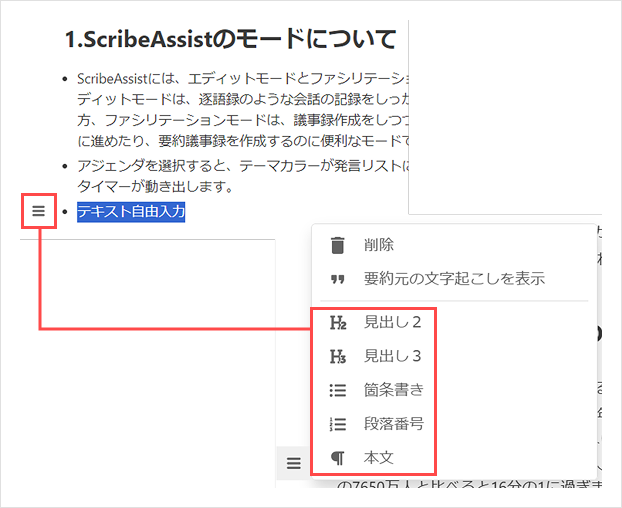The width and height of the screenshot is (622, 508).
Task: Click the paragraph pilcrow icon
Action: [x=338, y=458]
